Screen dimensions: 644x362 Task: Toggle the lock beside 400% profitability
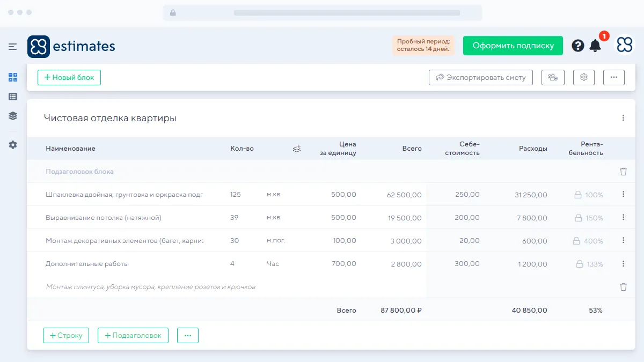576,241
